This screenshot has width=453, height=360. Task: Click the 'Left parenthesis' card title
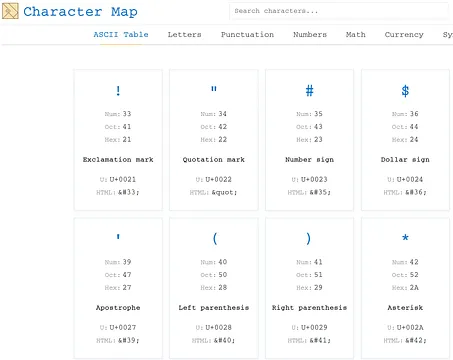[x=214, y=308]
